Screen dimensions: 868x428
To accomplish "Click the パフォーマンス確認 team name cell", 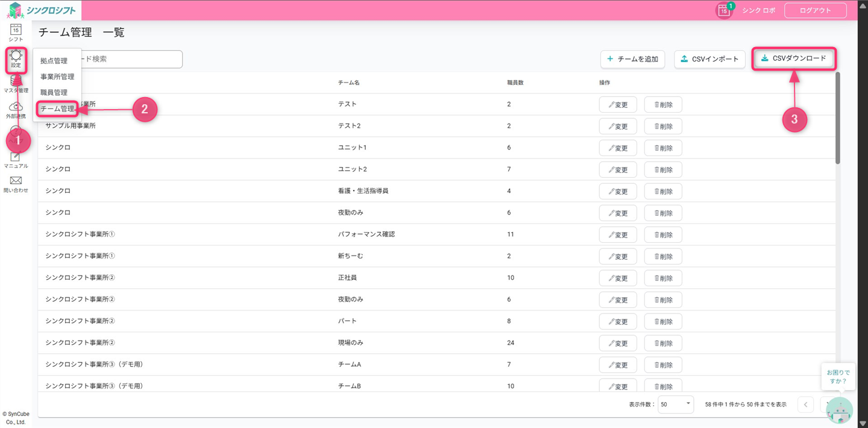I will [366, 234].
